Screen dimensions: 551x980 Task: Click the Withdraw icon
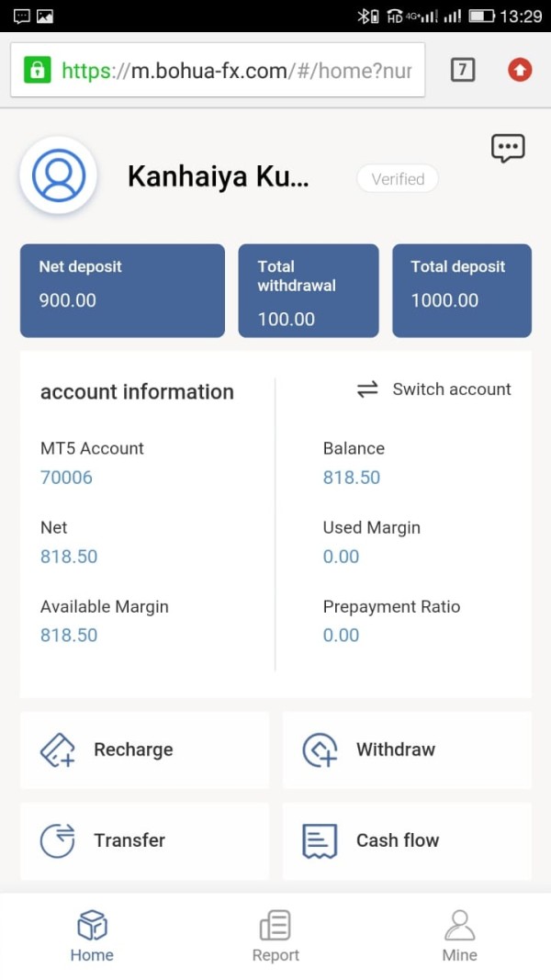point(320,749)
